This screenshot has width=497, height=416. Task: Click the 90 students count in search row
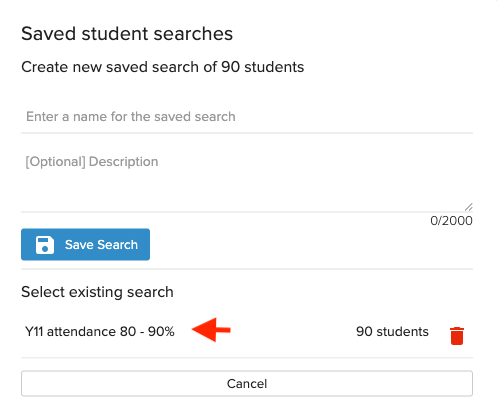[392, 332]
